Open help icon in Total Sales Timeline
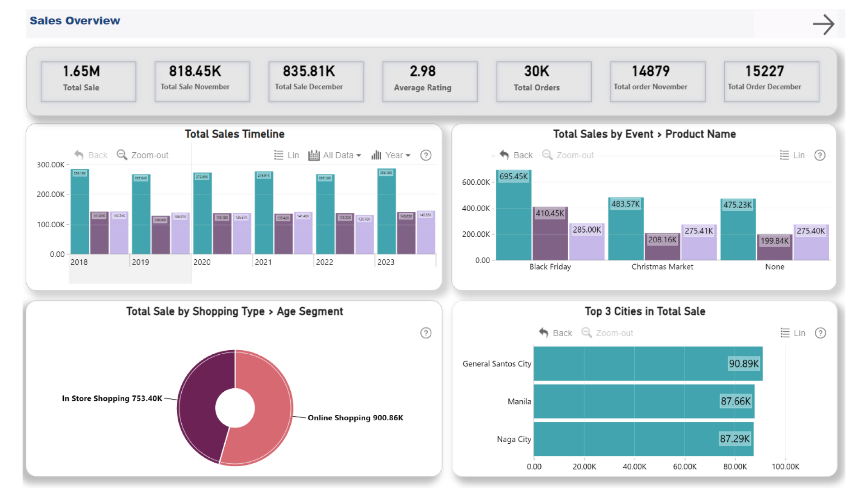Viewport: 868px width, 488px height. coord(426,155)
